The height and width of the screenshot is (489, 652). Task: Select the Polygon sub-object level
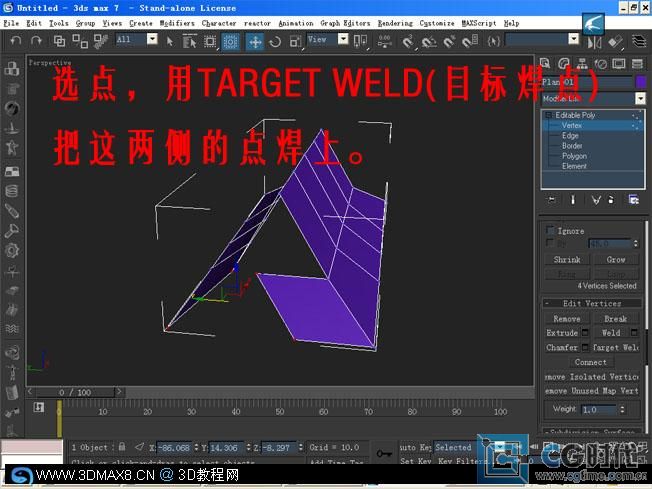click(x=574, y=156)
